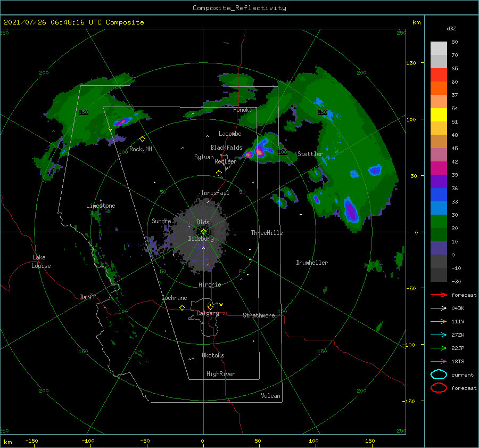
Task: Click the Sundre label
Action: (x=161, y=221)
